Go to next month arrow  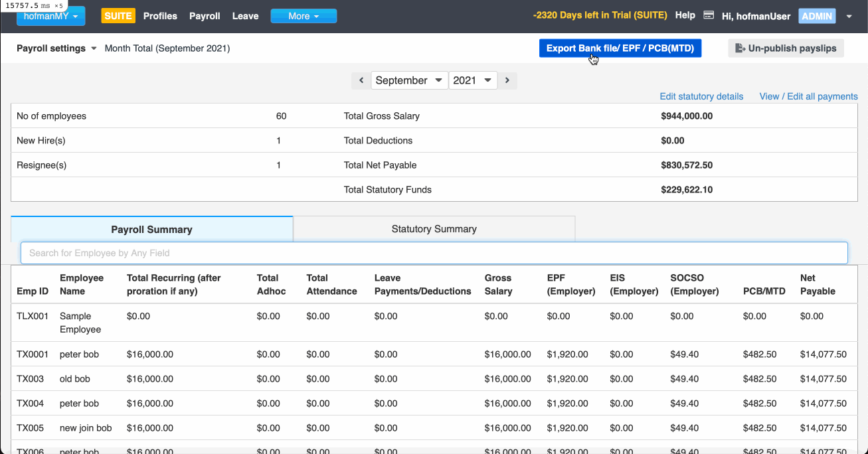click(x=507, y=80)
